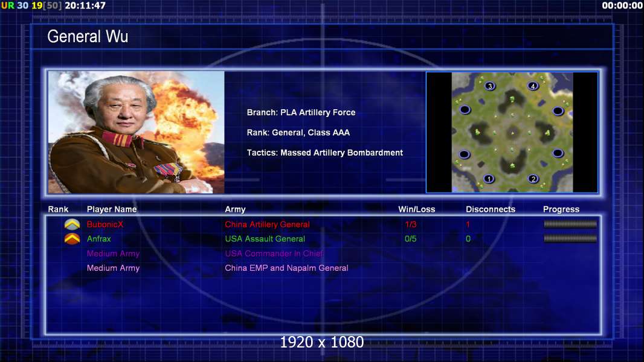Click the 0/5 win/loss value
644x362 pixels.
point(411,238)
